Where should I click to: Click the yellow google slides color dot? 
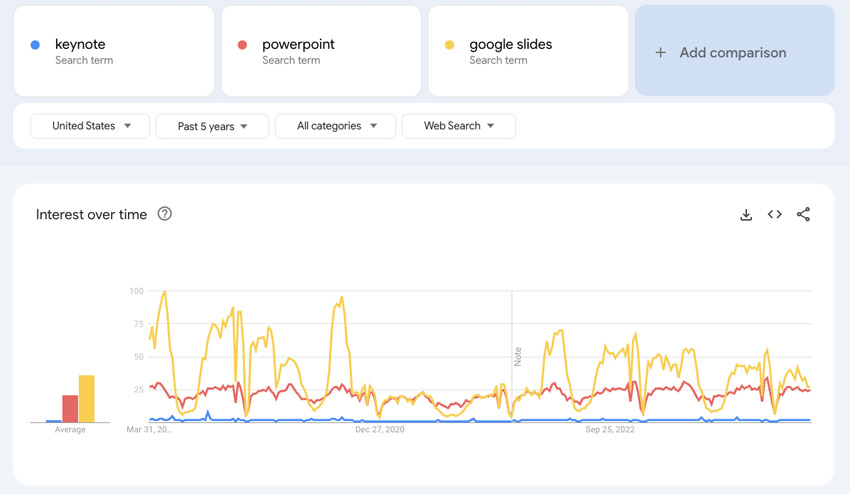click(449, 45)
